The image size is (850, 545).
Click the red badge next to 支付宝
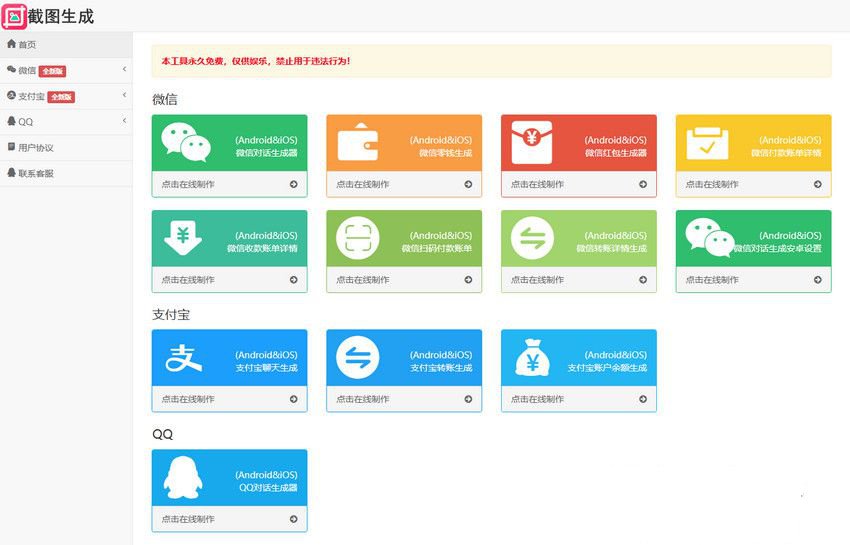[61, 97]
